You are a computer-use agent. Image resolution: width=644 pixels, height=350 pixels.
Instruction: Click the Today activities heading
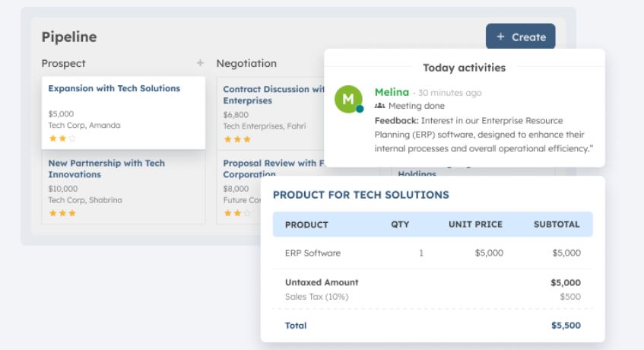[x=464, y=68]
